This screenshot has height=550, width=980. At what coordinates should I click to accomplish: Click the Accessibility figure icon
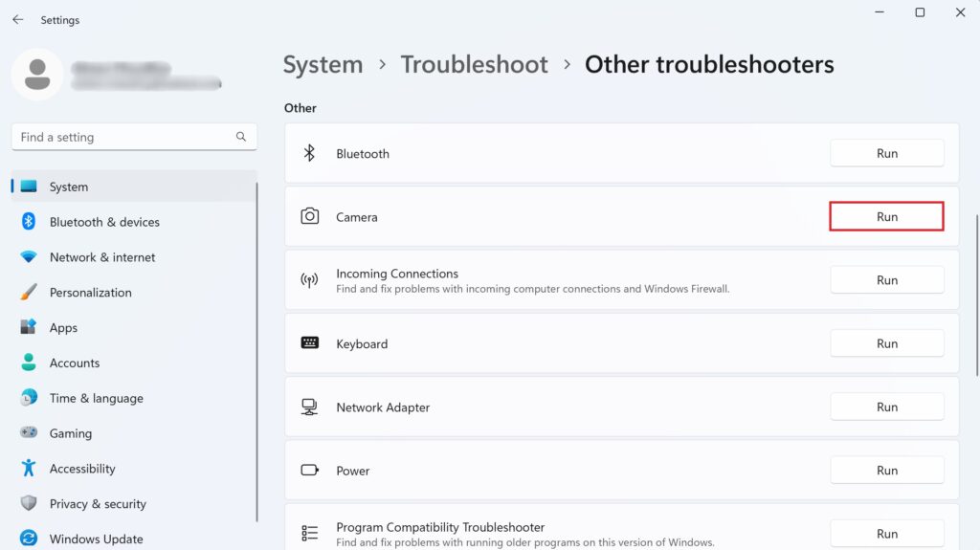(29, 469)
